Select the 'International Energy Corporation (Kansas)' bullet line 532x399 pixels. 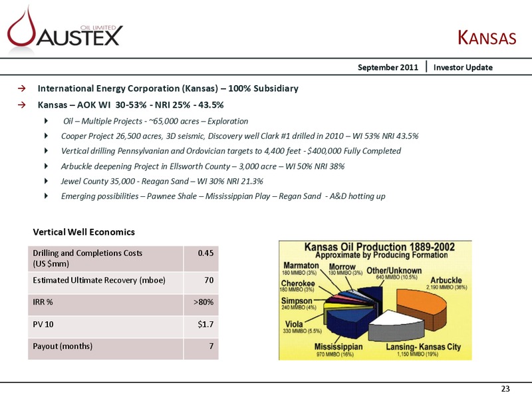(x=168, y=88)
